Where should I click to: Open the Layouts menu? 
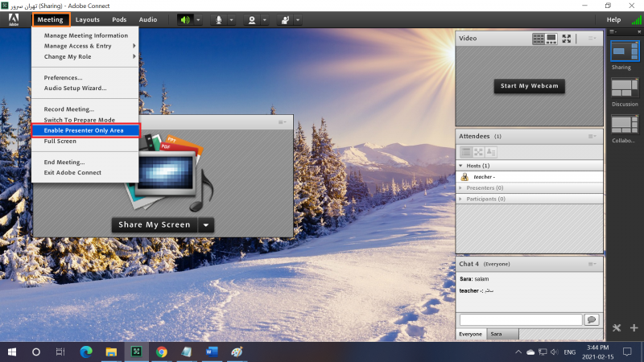[88, 19]
